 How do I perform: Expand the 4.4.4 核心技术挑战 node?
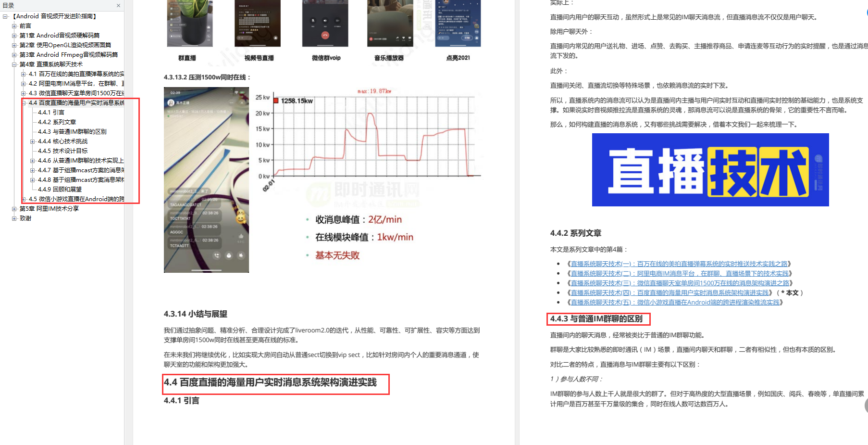33,141
